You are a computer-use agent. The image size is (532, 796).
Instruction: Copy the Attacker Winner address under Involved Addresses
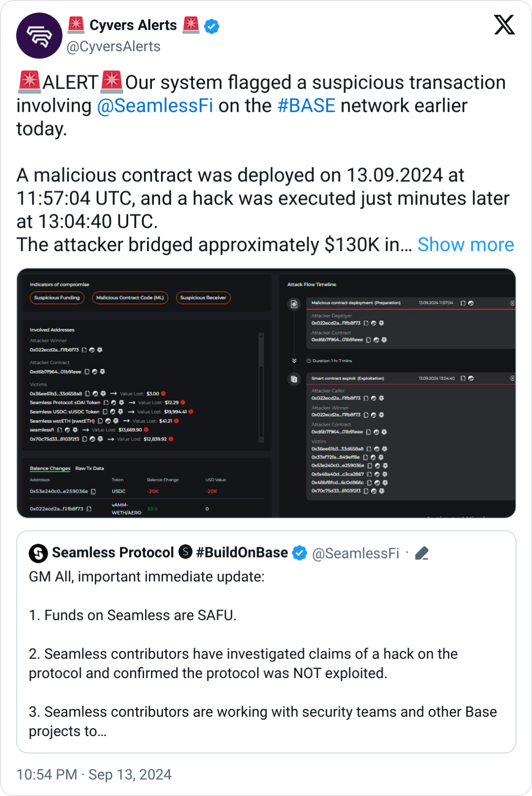coord(84,350)
